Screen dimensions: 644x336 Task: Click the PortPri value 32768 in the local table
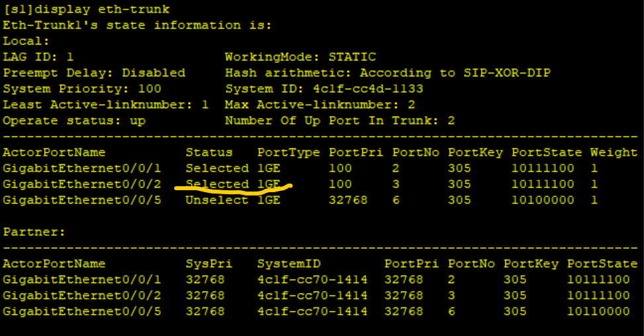(348, 200)
